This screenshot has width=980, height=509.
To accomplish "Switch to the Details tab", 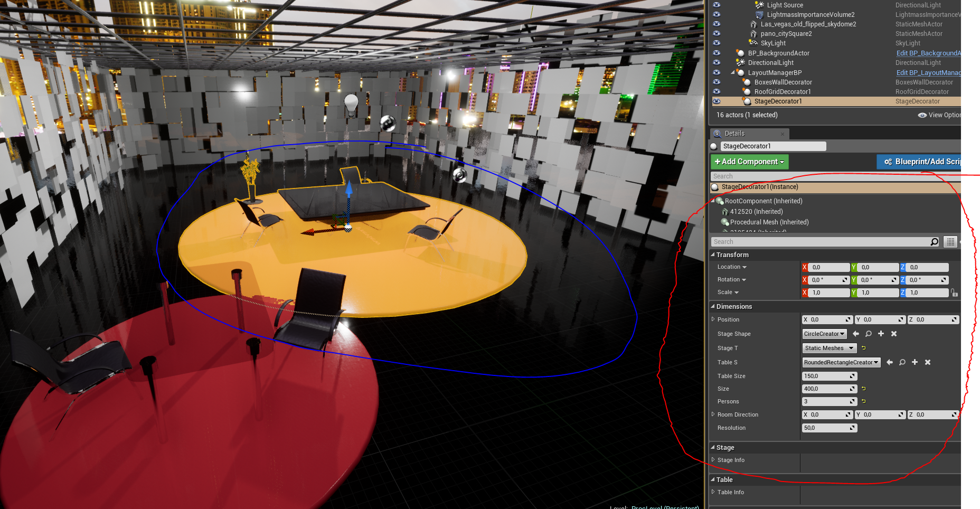I will (x=734, y=134).
